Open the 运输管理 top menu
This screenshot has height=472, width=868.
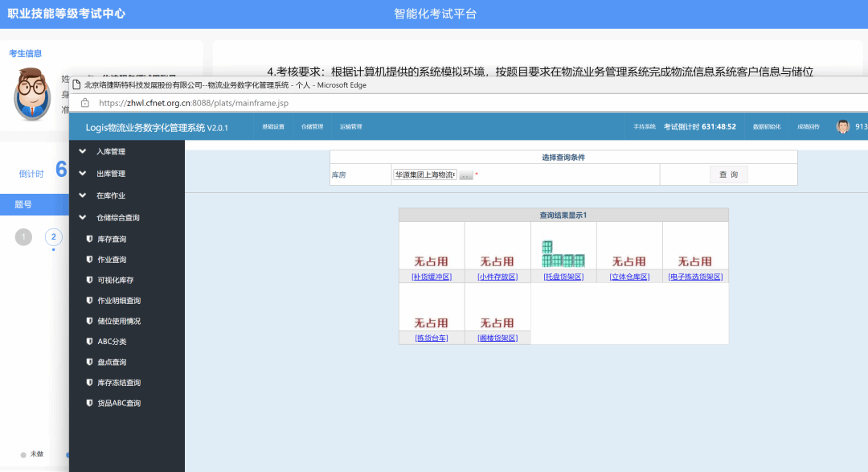click(350, 127)
